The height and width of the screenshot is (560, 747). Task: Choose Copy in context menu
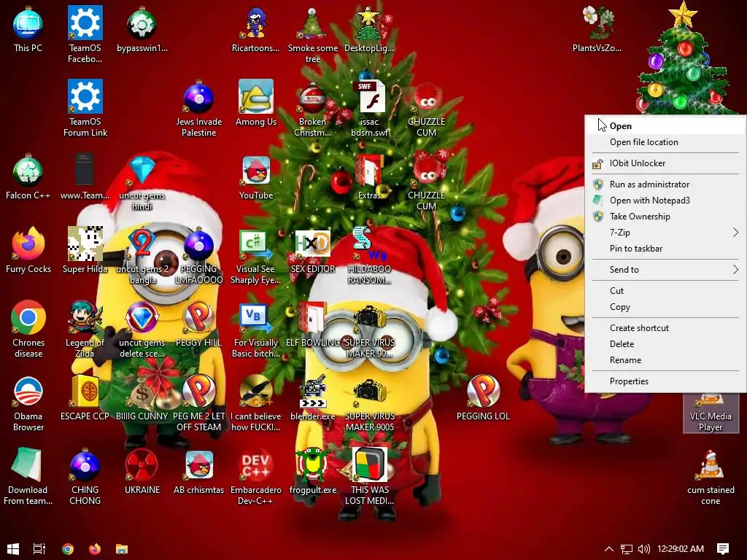coord(665,307)
